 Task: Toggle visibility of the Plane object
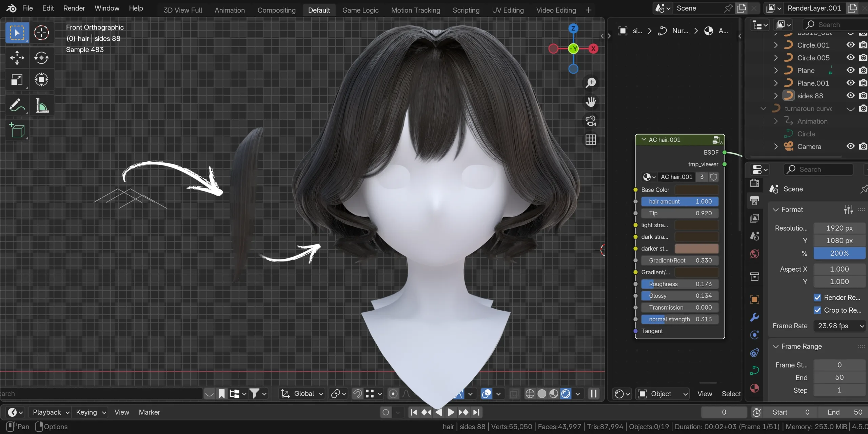pyautogui.click(x=850, y=70)
